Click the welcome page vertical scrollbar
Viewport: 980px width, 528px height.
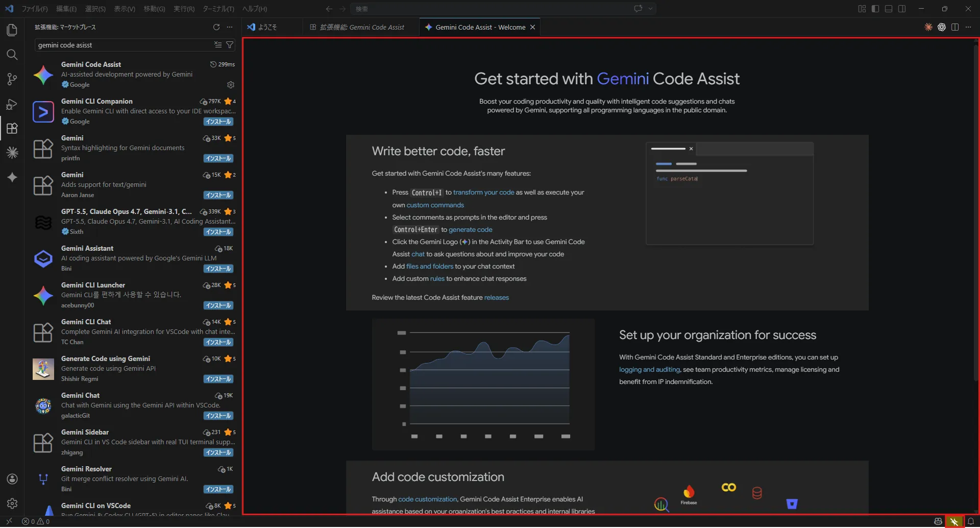[x=976, y=212]
